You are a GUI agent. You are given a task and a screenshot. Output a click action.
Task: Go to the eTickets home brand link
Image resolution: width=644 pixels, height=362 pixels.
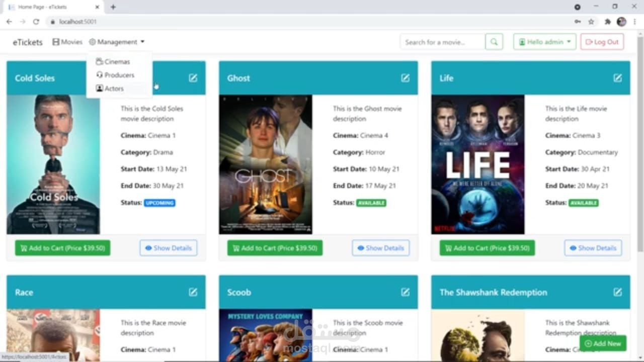[28, 42]
